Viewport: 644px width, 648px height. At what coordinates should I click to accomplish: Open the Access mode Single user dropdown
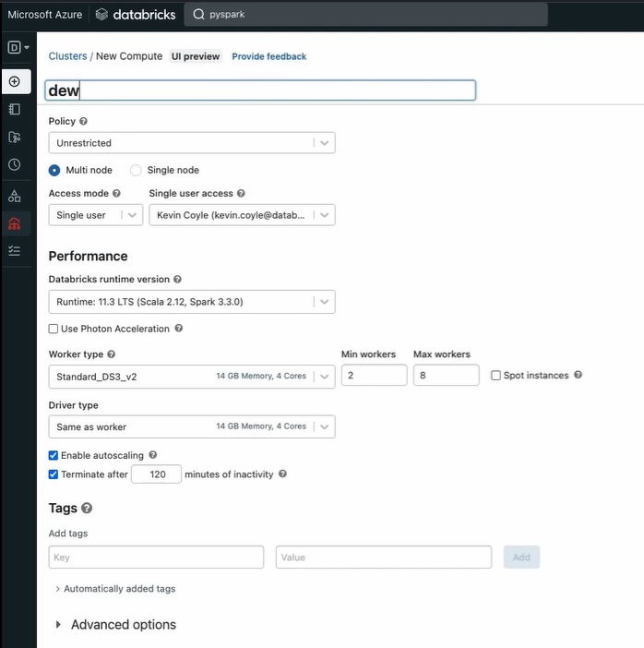pos(96,215)
